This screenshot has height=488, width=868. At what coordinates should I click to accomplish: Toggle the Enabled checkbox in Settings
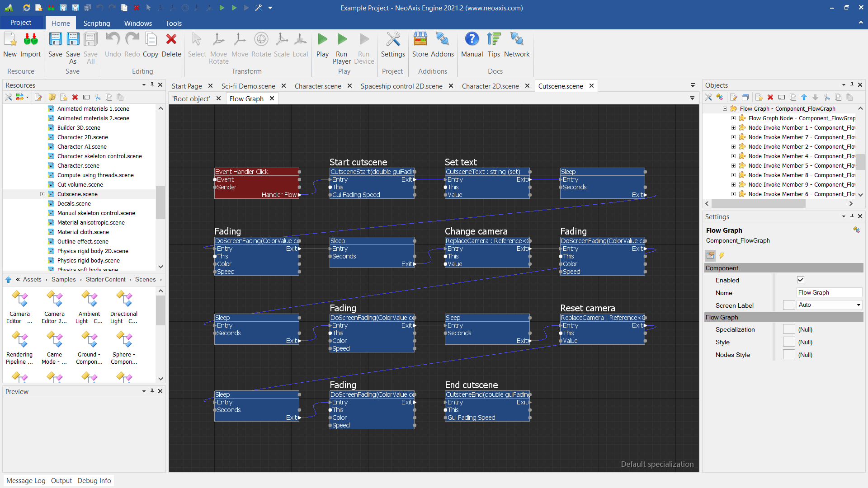pos(801,280)
